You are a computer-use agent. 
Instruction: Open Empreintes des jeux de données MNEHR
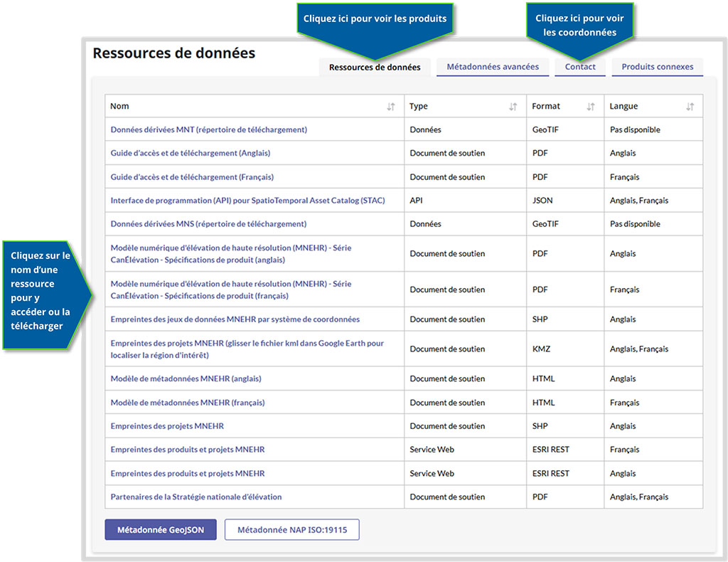(235, 319)
